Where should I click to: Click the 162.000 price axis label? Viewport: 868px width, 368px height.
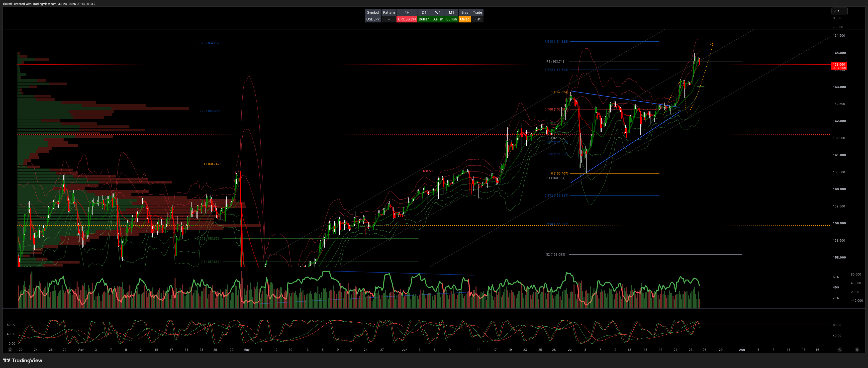tap(839, 121)
